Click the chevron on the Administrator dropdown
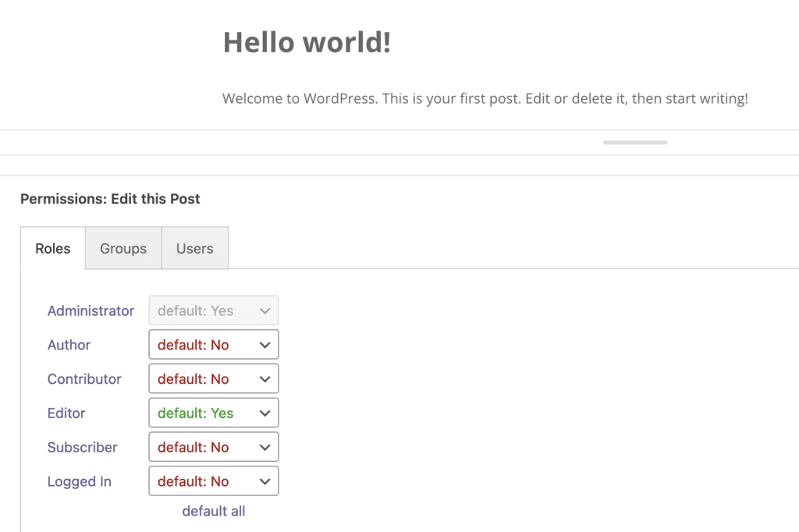Viewport: 799px width, 532px height. (x=265, y=310)
